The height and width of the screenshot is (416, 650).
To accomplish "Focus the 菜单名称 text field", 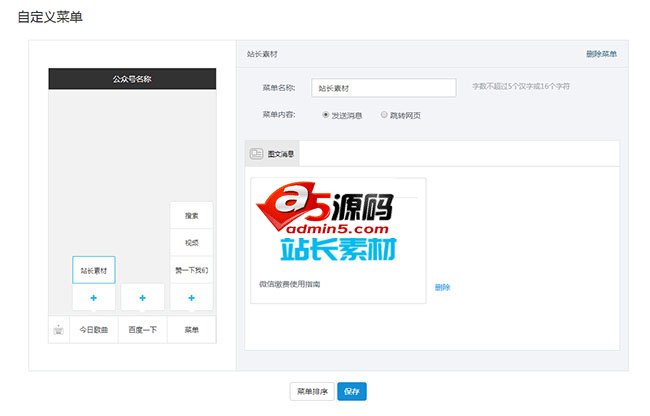I will click(383, 88).
